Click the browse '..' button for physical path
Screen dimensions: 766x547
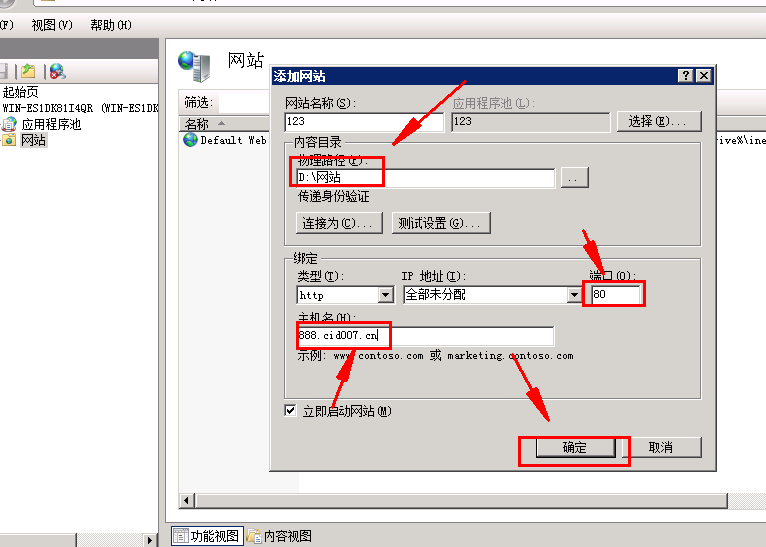pos(574,177)
